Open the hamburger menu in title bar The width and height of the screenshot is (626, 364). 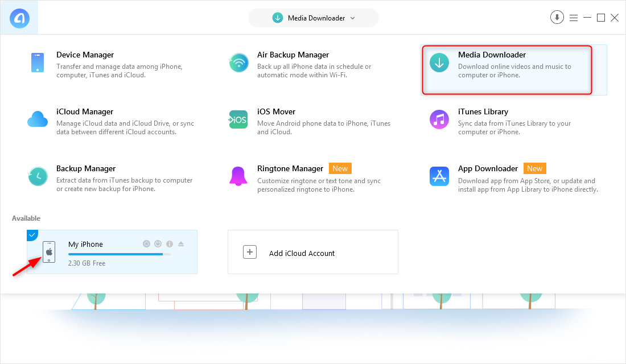pyautogui.click(x=574, y=18)
